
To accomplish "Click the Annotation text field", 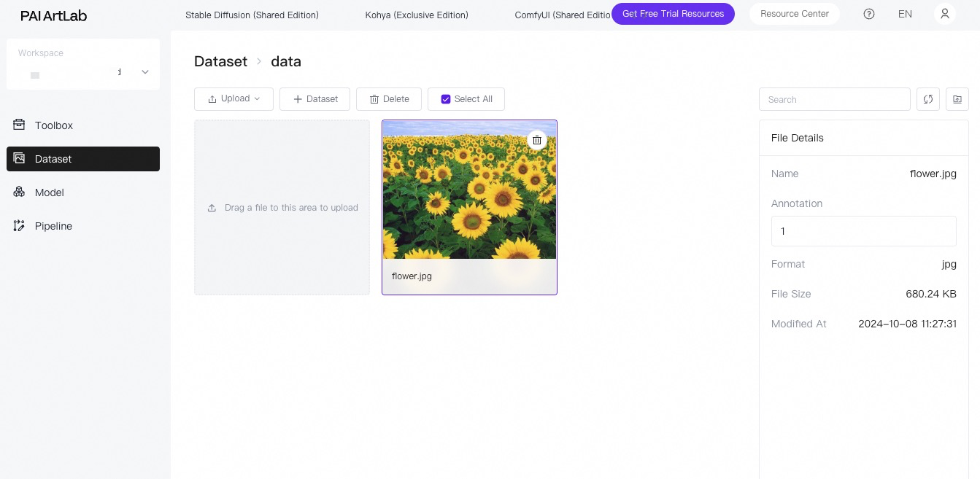I will [x=864, y=231].
